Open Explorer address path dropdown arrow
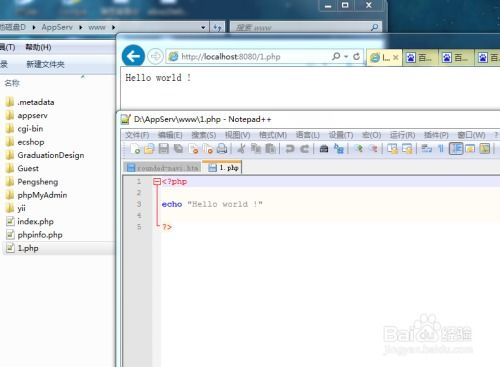 (203, 28)
